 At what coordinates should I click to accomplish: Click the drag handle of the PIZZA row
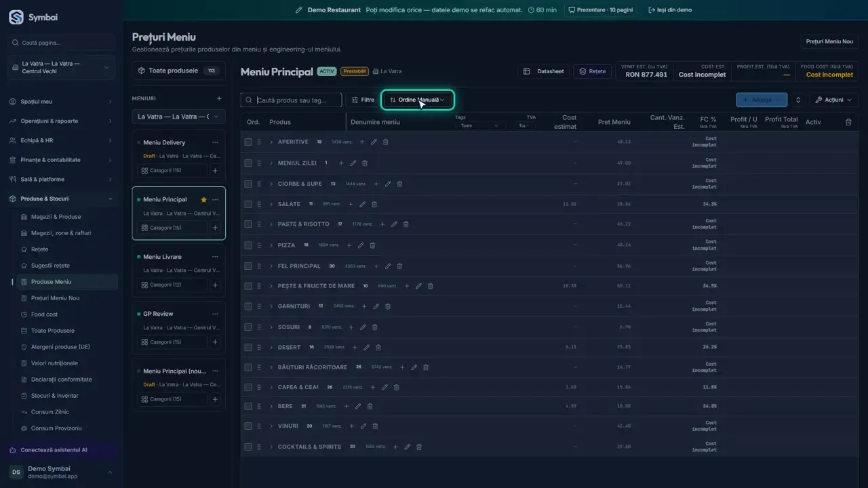click(259, 245)
